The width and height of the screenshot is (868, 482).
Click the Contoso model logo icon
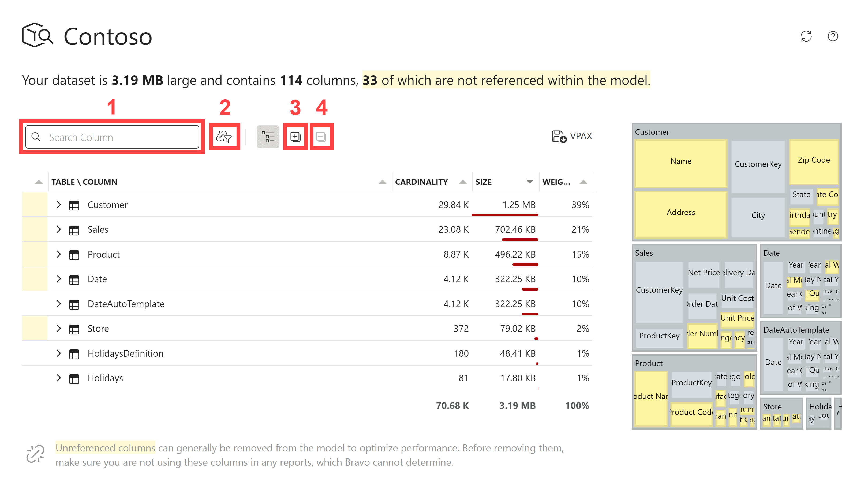tap(37, 35)
